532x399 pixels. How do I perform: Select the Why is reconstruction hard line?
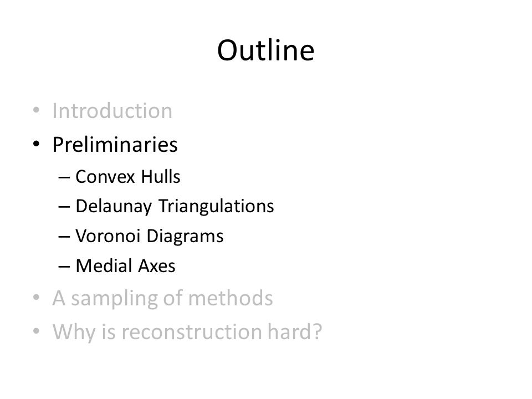187,331
